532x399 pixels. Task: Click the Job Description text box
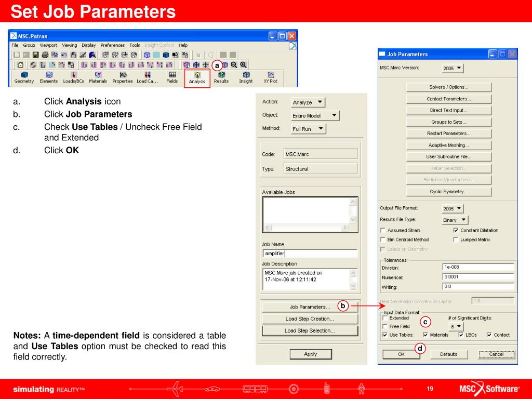[310, 280]
